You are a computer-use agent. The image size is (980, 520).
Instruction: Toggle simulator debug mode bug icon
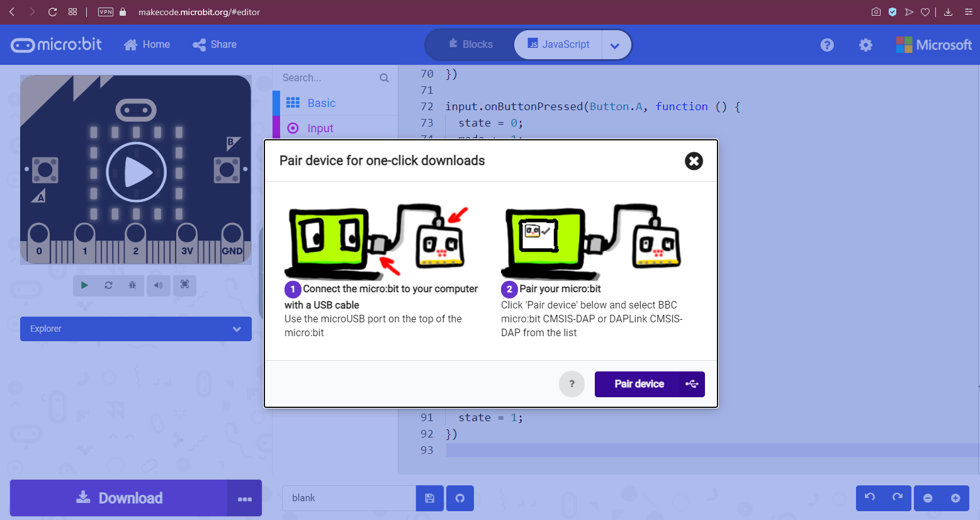(x=132, y=285)
